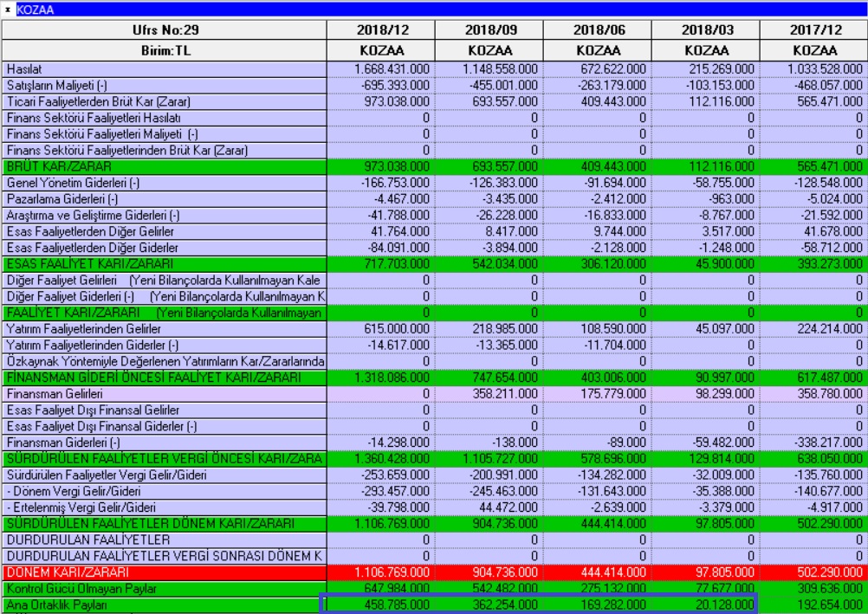Click the Hasılat value 1.668.431.000

[x=381, y=69]
